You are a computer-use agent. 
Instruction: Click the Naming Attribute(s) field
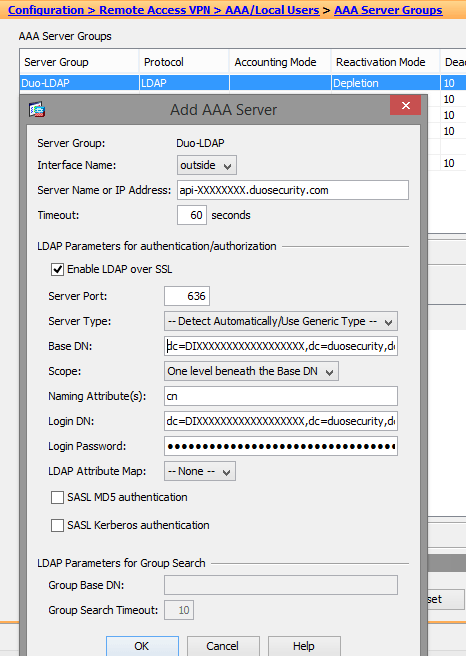coord(281,396)
